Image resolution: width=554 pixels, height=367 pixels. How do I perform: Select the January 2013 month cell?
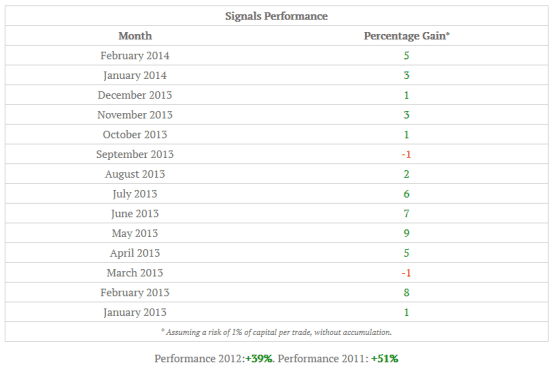tap(135, 313)
